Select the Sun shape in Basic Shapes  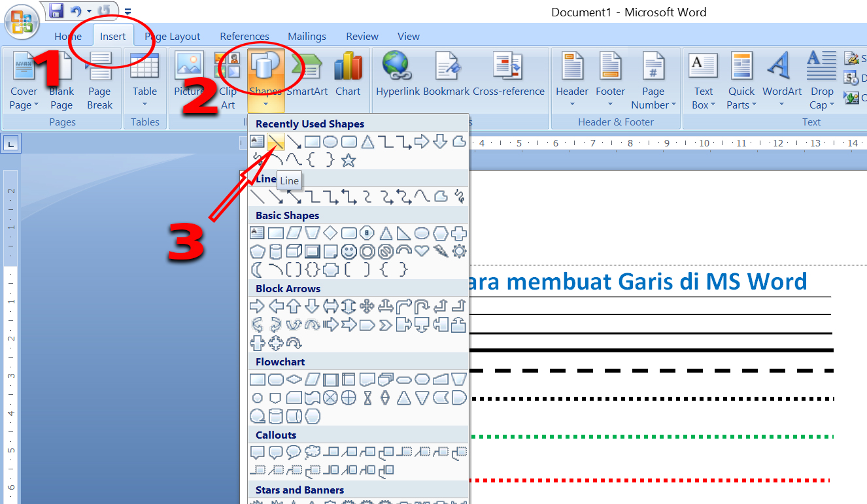(x=459, y=251)
